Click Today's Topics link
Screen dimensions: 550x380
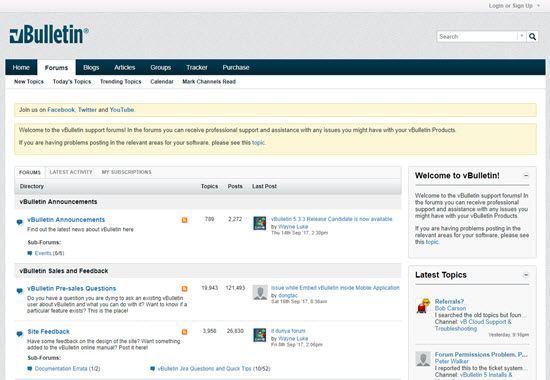tap(72, 82)
